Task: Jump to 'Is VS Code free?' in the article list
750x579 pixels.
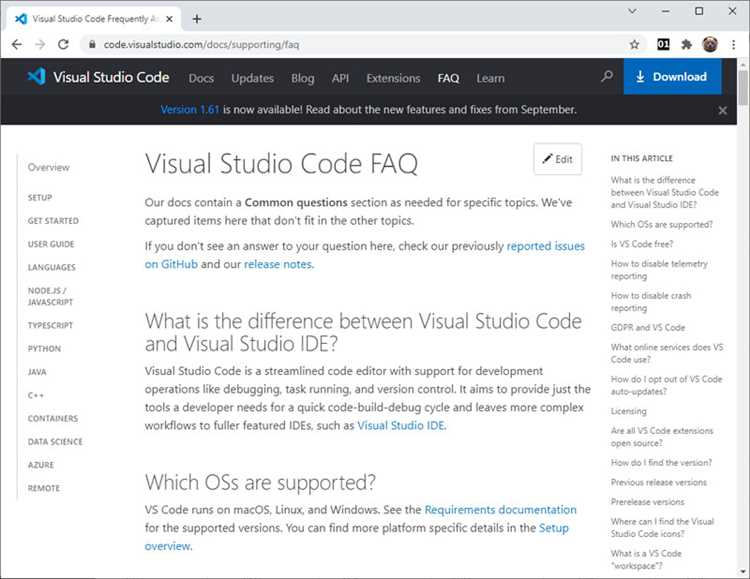Action: tap(641, 244)
